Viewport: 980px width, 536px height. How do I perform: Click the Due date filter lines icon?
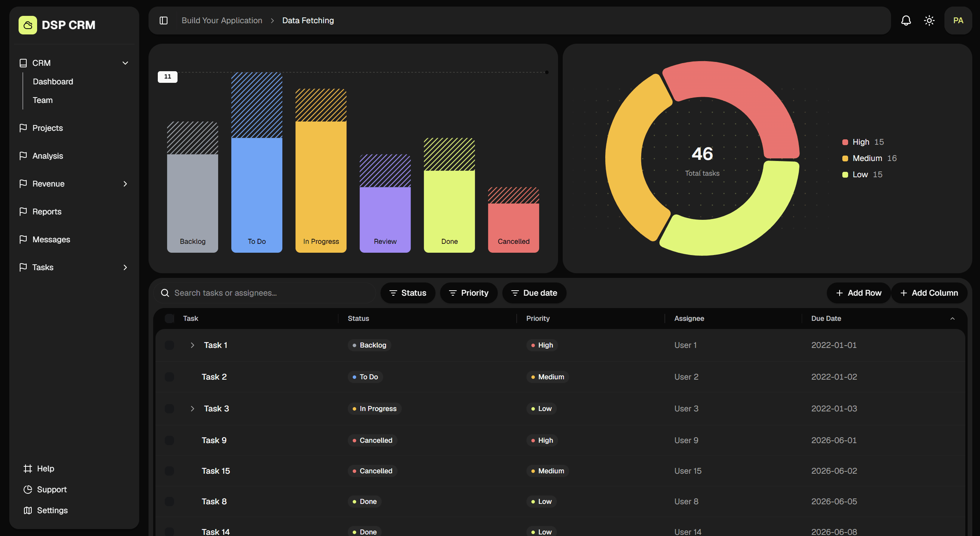515,293
